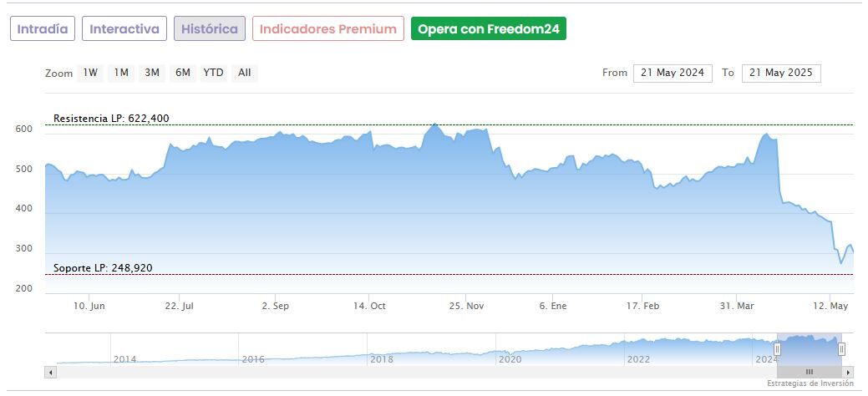Set zoom range to 1W
Image resolution: width=868 pixels, height=396 pixels.
(x=90, y=73)
